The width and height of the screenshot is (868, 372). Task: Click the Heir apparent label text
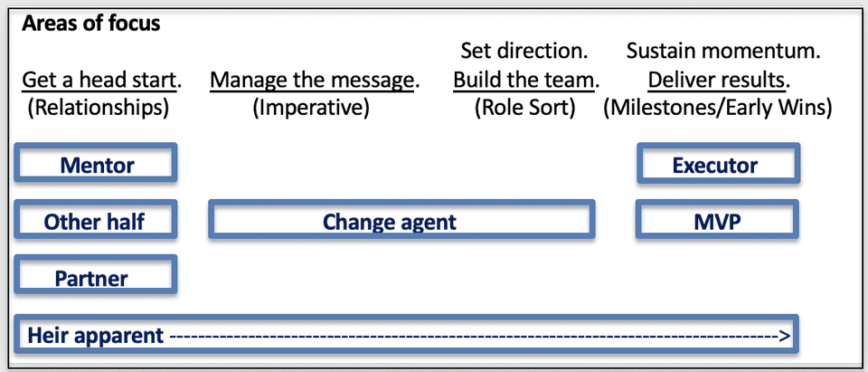pyautogui.click(x=96, y=336)
